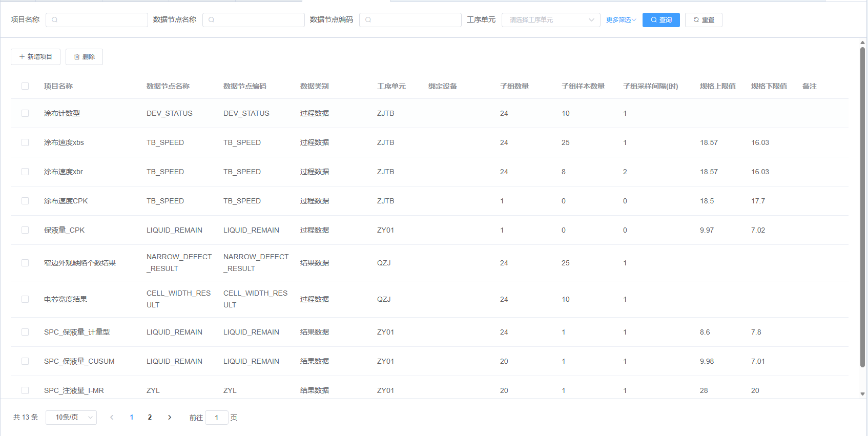
Task: Click lower limit 20 in SPC_注液量_I-MR row
Action: click(755, 390)
